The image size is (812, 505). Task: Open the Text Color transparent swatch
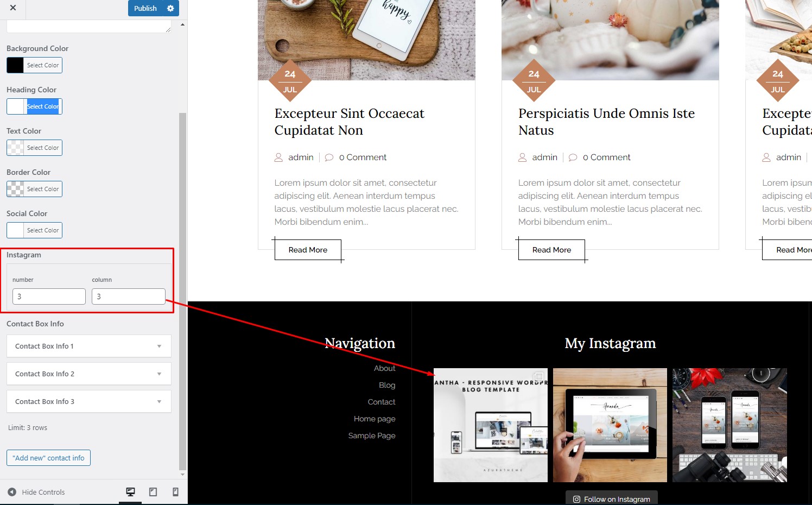[x=15, y=148]
